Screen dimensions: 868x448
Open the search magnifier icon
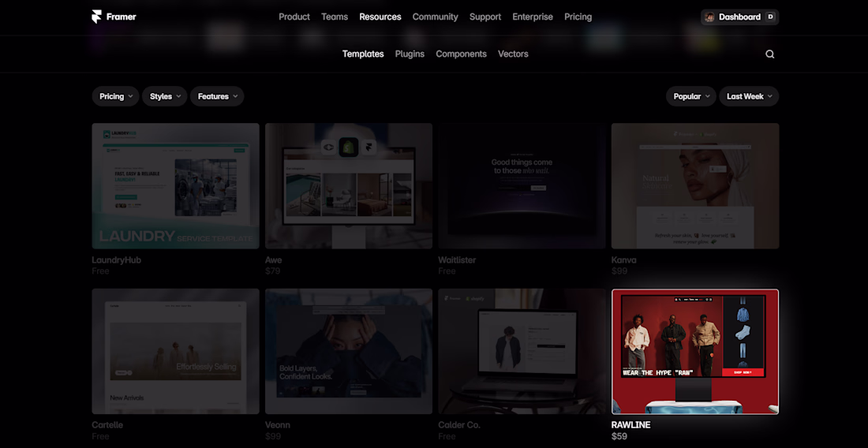770,54
